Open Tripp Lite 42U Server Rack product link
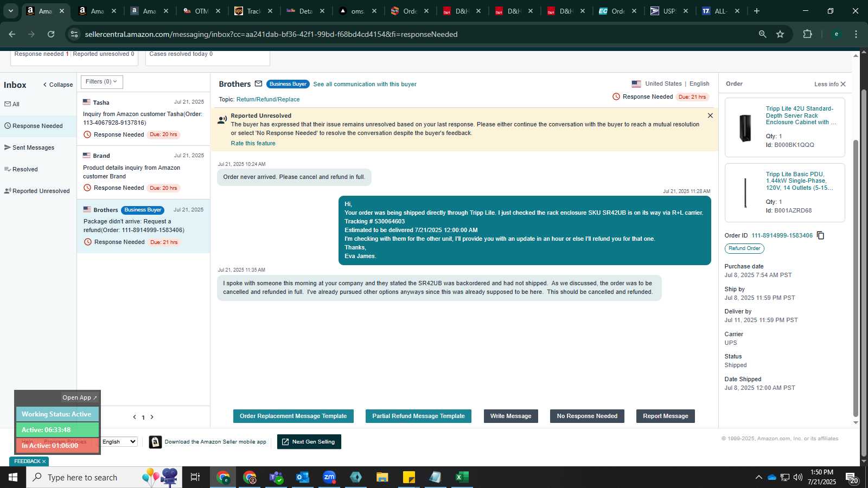The width and height of the screenshot is (868, 488). pyautogui.click(x=801, y=115)
